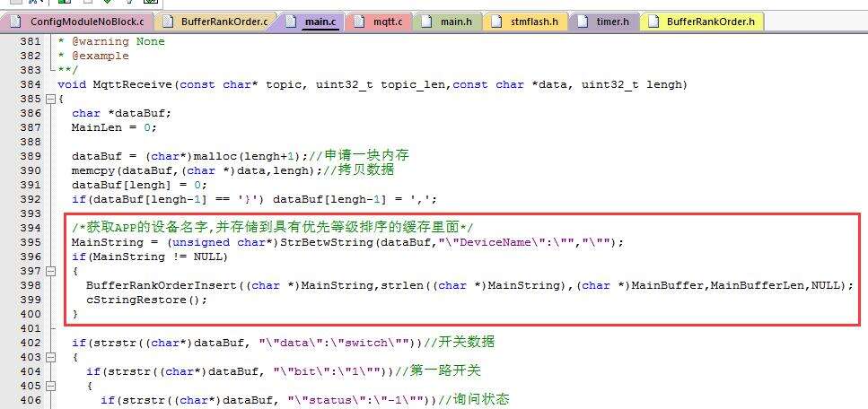Select the active main.c tab

pyautogui.click(x=312, y=22)
